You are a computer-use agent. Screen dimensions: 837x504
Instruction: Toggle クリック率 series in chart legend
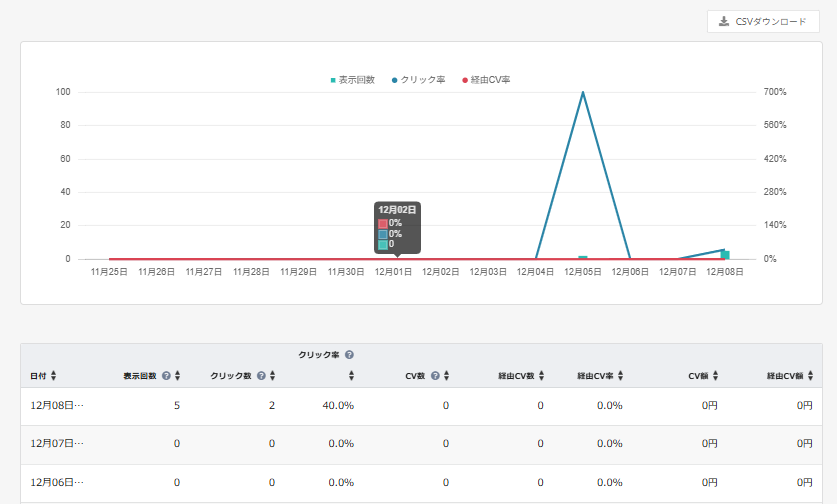coord(419,80)
